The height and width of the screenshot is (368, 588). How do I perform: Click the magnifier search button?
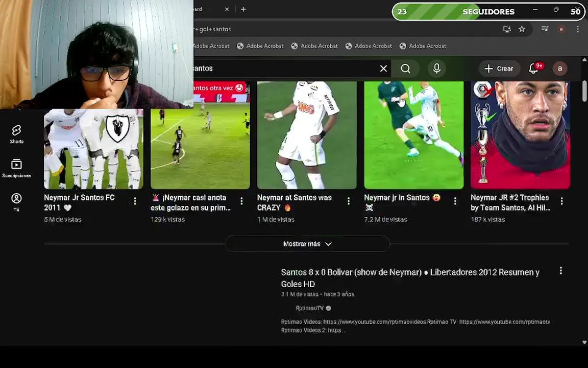click(405, 68)
